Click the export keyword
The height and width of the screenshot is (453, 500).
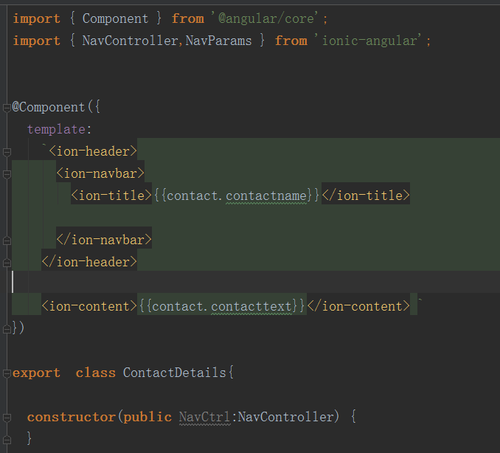point(37,373)
